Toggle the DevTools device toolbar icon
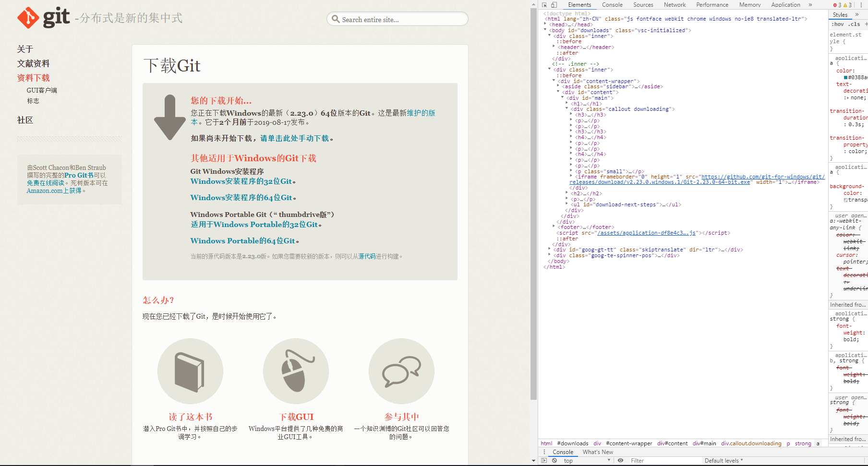 [x=554, y=5]
